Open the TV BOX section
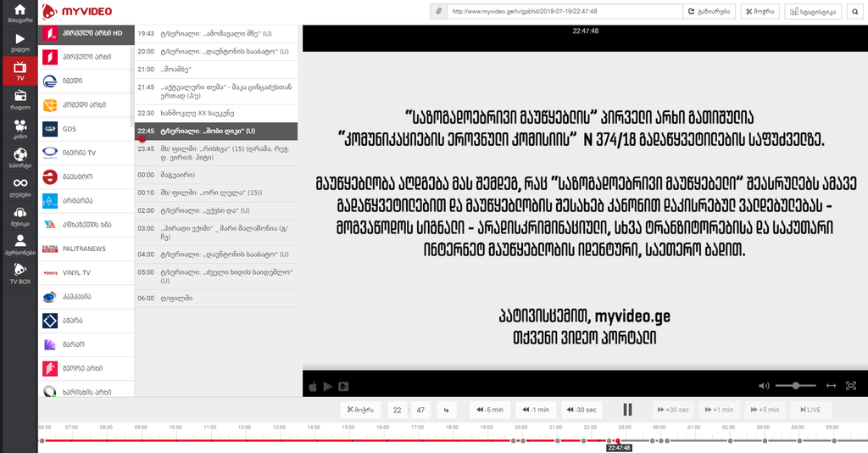Viewport: 868px width, 453px height. [20, 273]
